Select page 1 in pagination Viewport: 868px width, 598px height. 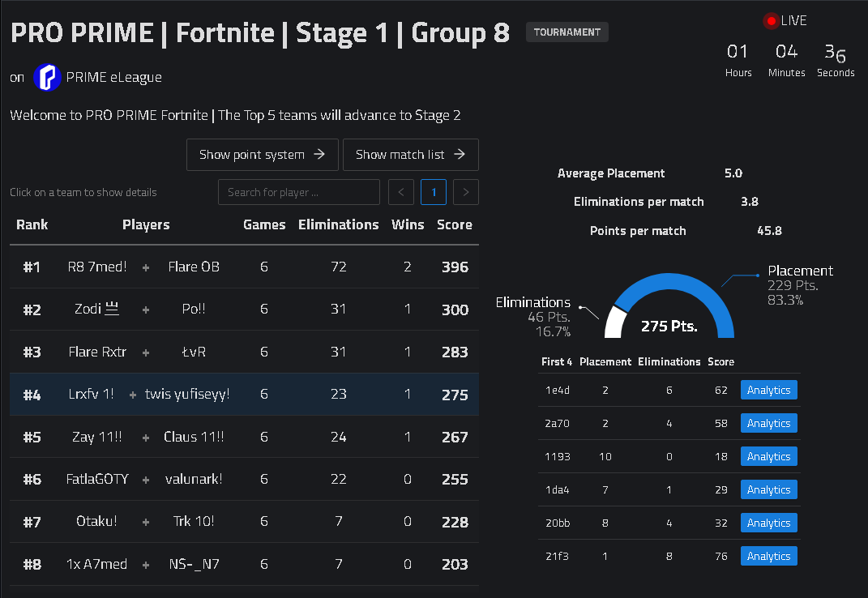434,192
